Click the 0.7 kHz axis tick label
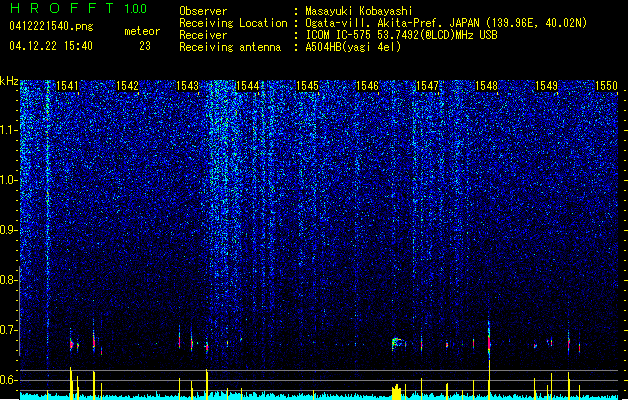The width and height of the screenshot is (629, 400). 9,330
